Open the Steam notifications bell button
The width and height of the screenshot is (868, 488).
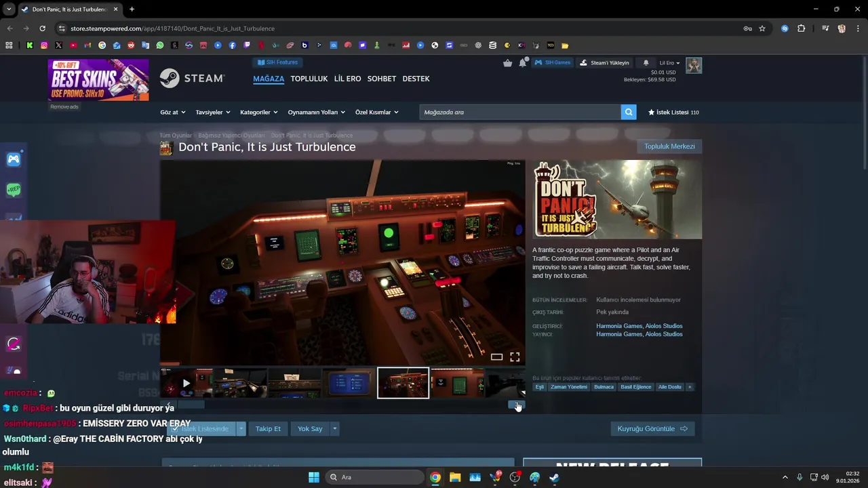coord(646,62)
